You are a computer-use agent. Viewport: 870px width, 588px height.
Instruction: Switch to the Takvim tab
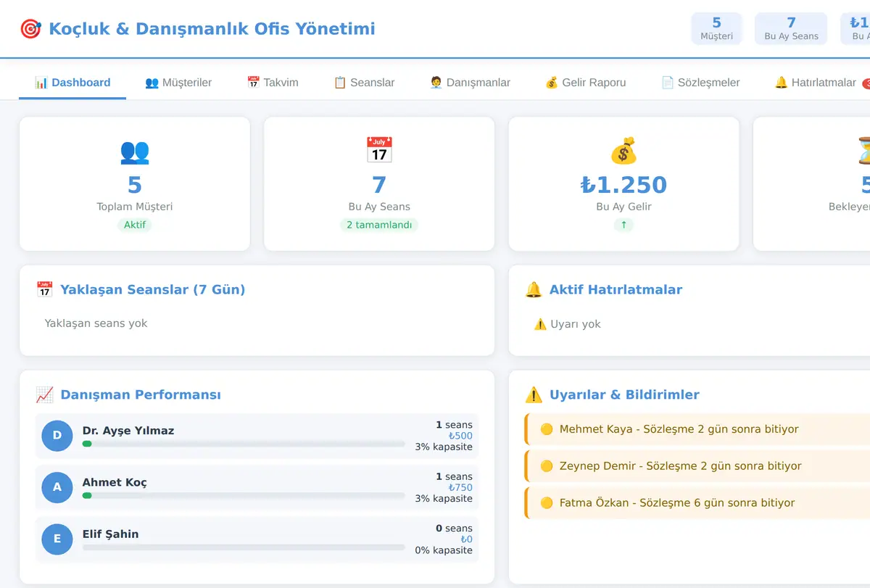coord(273,83)
